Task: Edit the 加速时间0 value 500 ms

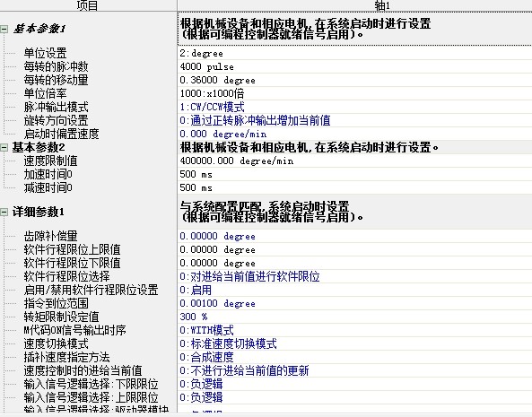Action: coord(354,174)
